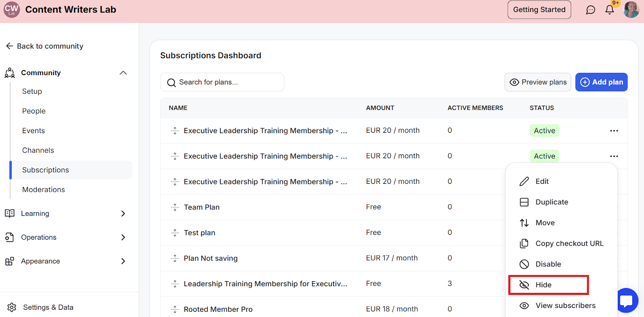Click the Add plan button
The height and width of the screenshot is (317, 644).
(601, 82)
